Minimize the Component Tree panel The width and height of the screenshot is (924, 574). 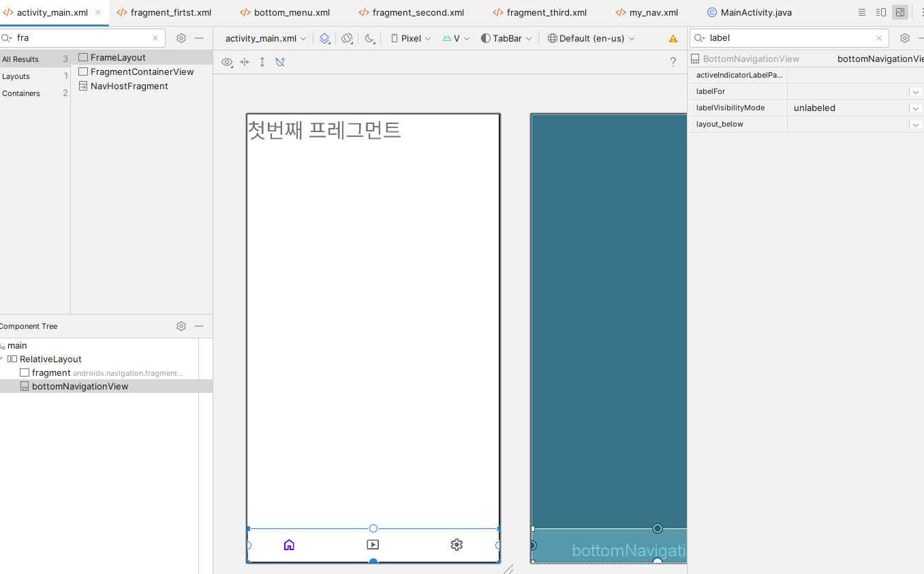coord(199,326)
